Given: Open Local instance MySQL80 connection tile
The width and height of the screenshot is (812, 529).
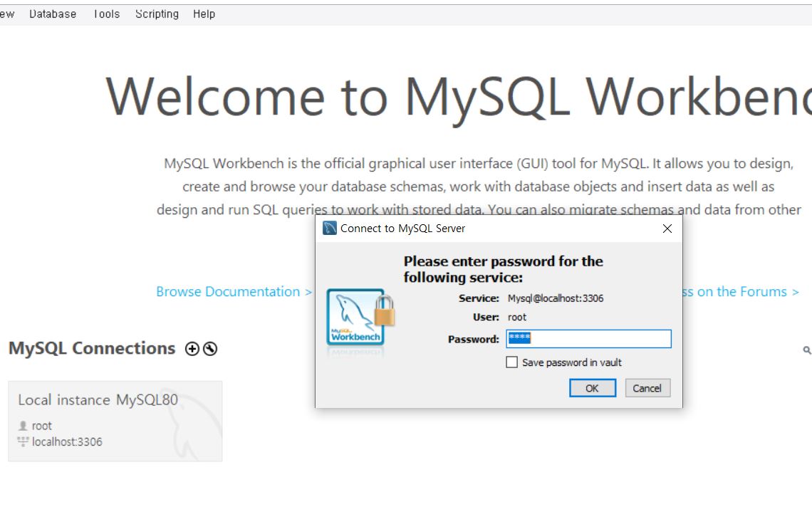Looking at the screenshot, I should 115,421.
